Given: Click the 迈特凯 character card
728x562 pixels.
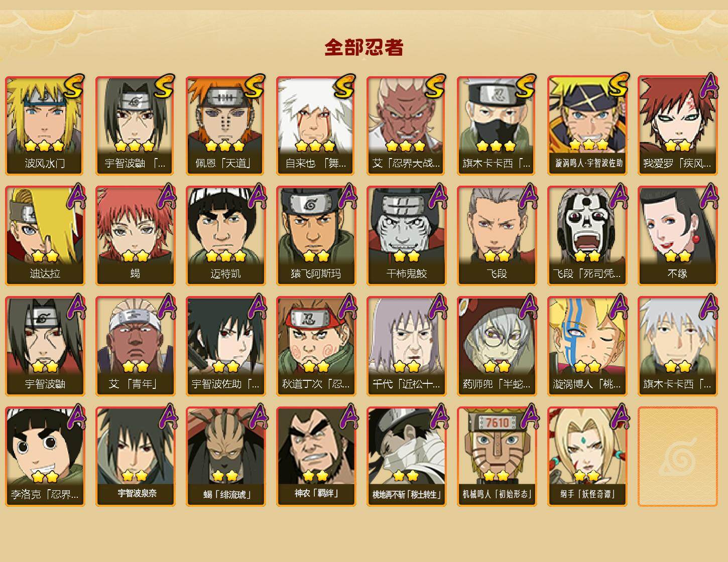Looking at the screenshot, I should (226, 236).
